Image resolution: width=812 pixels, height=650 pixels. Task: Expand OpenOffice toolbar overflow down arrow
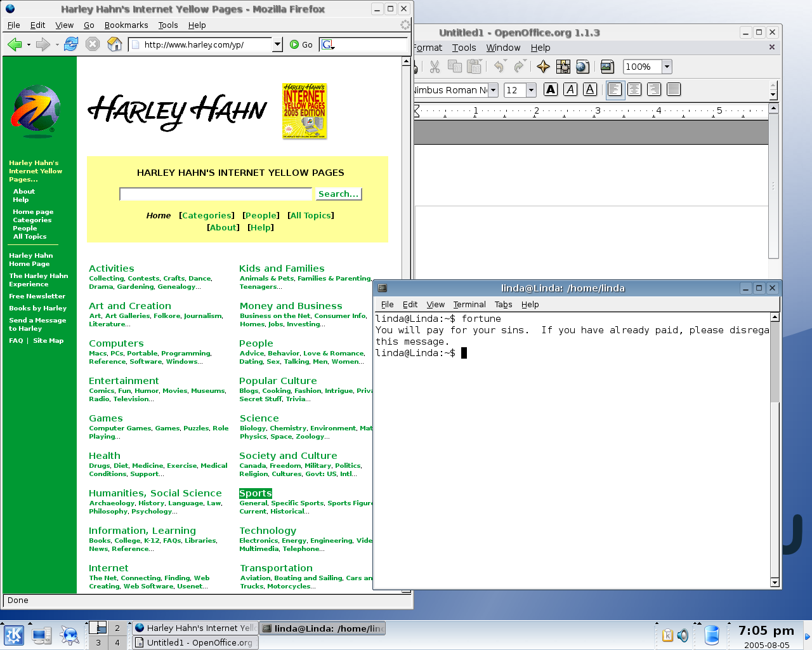(x=773, y=95)
